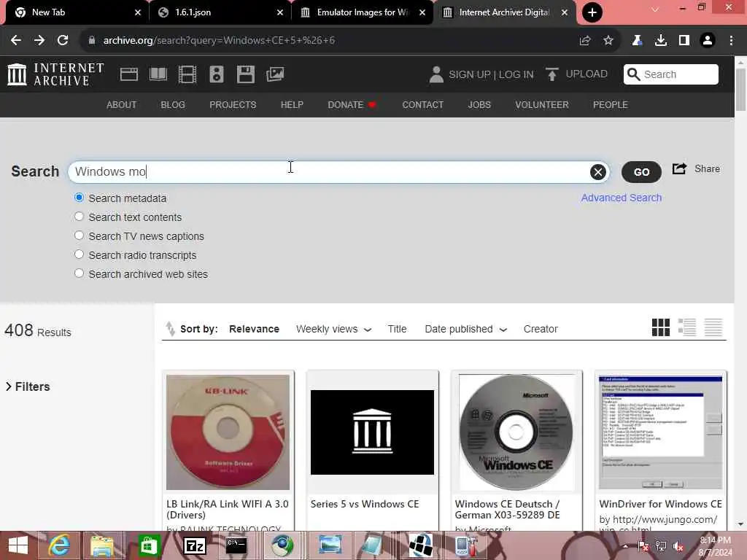Open the DONATE nav item
This screenshot has width=747, height=560.
pyautogui.click(x=352, y=105)
